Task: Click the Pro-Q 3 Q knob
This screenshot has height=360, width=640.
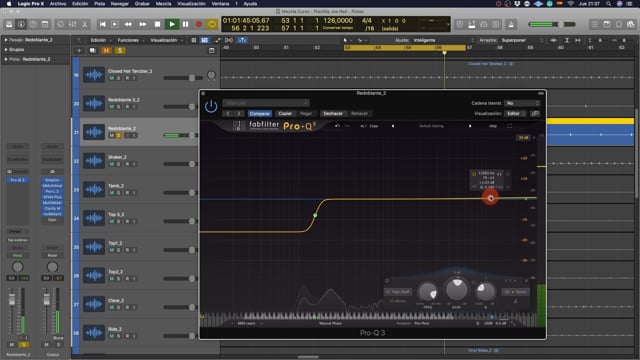Action: [x=485, y=291]
